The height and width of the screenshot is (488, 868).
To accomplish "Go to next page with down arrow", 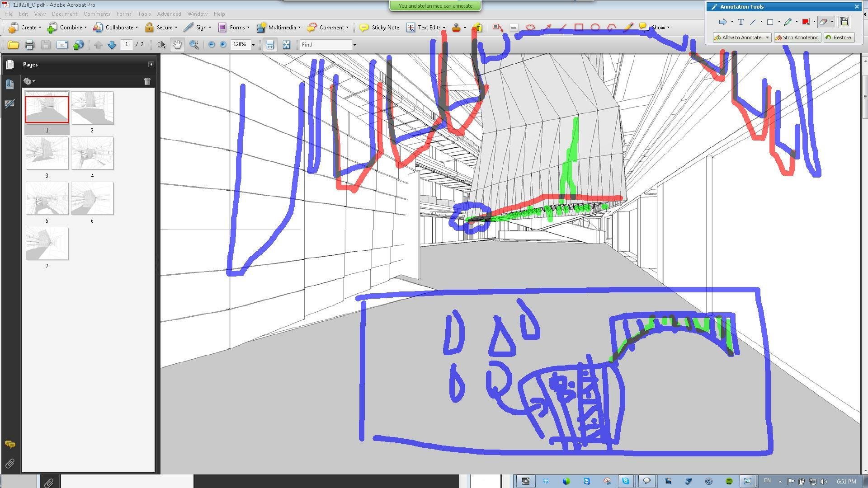I will tap(112, 45).
